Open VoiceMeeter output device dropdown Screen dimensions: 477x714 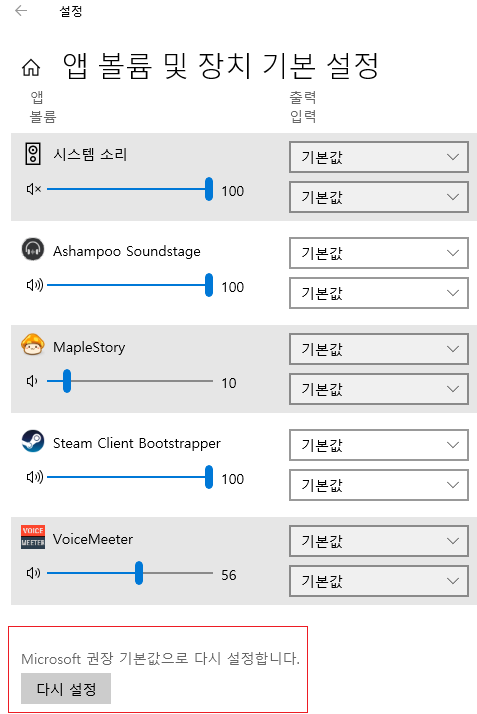coord(379,541)
